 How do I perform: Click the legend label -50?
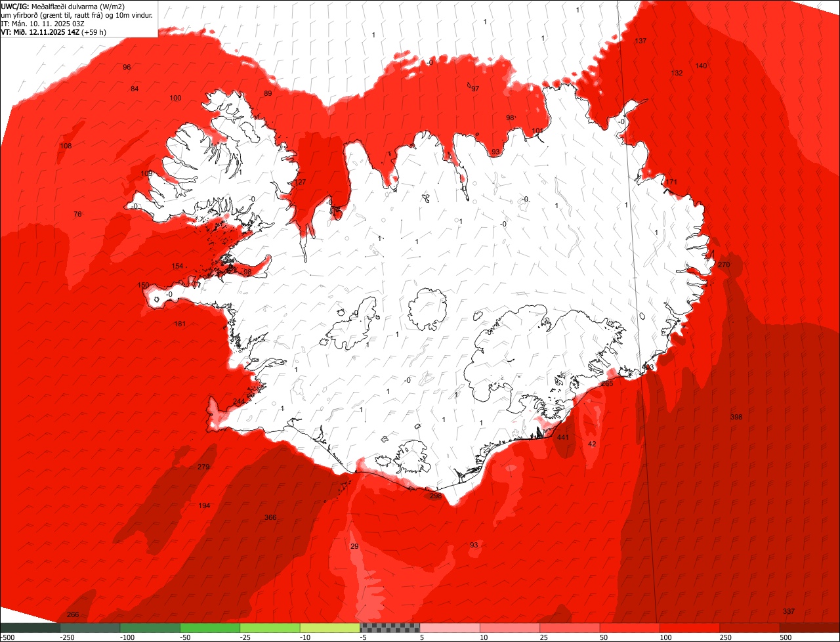point(186,637)
